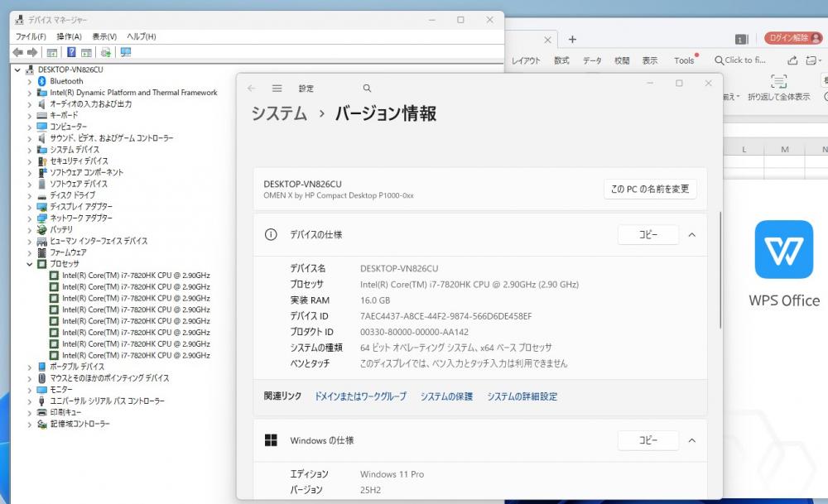
Task: Click the show/hide console tree toolbar icon
Action: [x=51, y=52]
